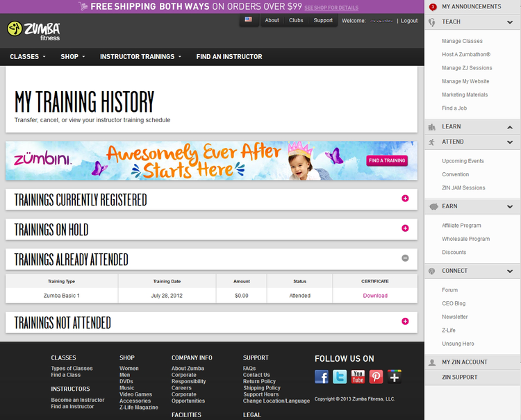The width and height of the screenshot is (521, 420).
Task: Expand Trainings Currently Registered with plus icon
Action: [405, 199]
